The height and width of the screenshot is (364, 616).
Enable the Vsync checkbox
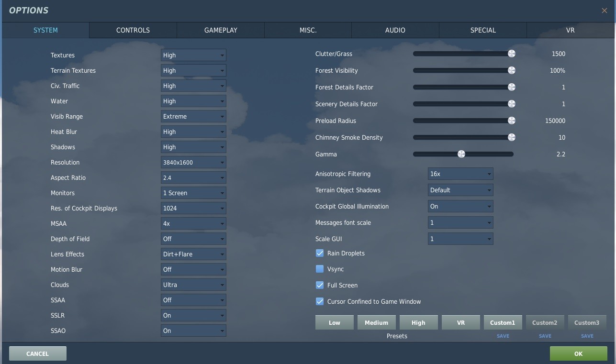pyautogui.click(x=320, y=269)
